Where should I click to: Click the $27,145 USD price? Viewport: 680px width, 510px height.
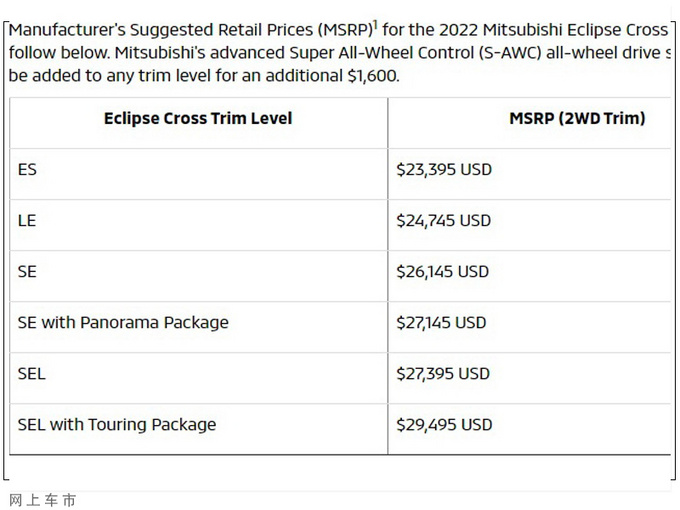pos(441,323)
